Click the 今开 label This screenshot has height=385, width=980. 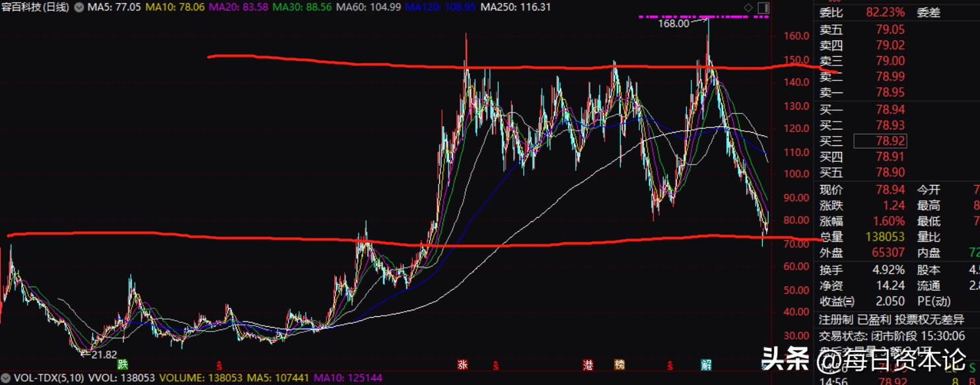point(928,190)
